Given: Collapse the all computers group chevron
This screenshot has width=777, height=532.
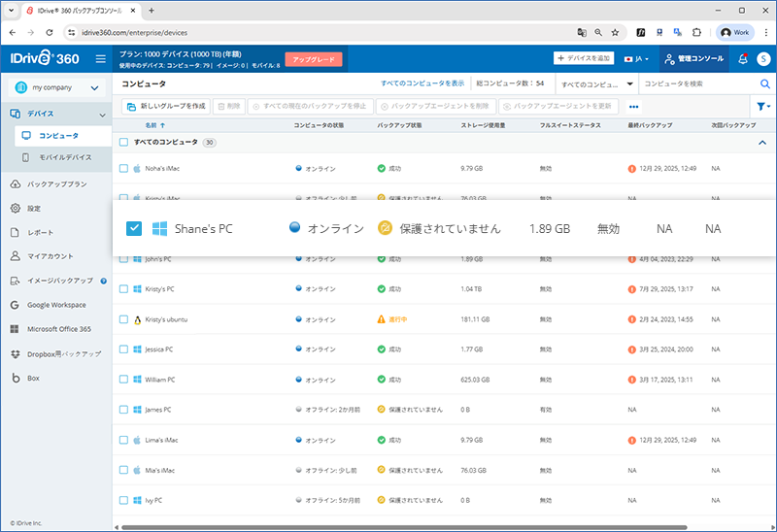Looking at the screenshot, I should click(761, 143).
